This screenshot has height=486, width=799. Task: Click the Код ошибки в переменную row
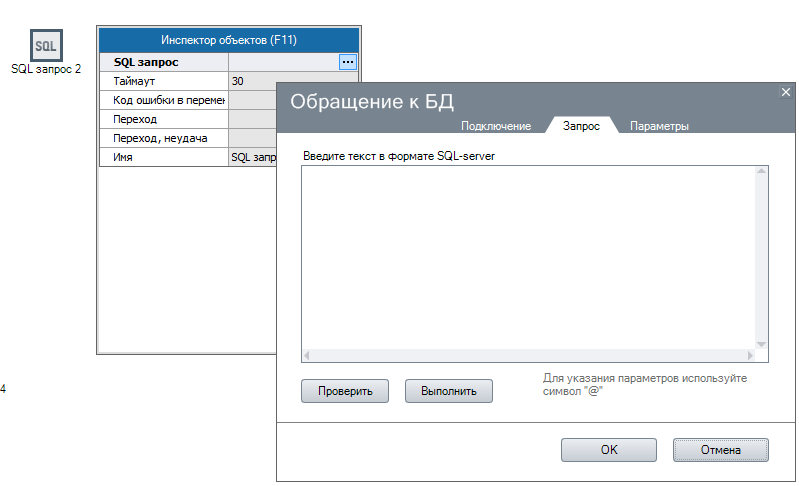click(x=164, y=100)
